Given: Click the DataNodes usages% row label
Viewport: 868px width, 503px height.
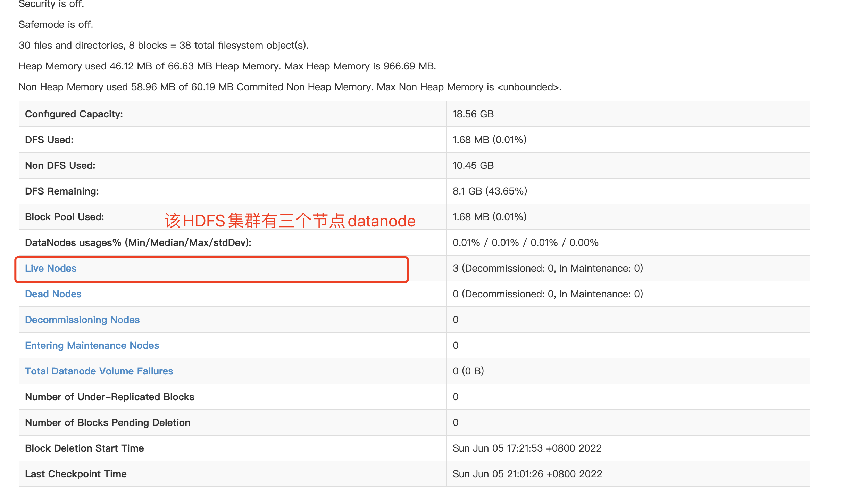Looking at the screenshot, I should point(138,242).
